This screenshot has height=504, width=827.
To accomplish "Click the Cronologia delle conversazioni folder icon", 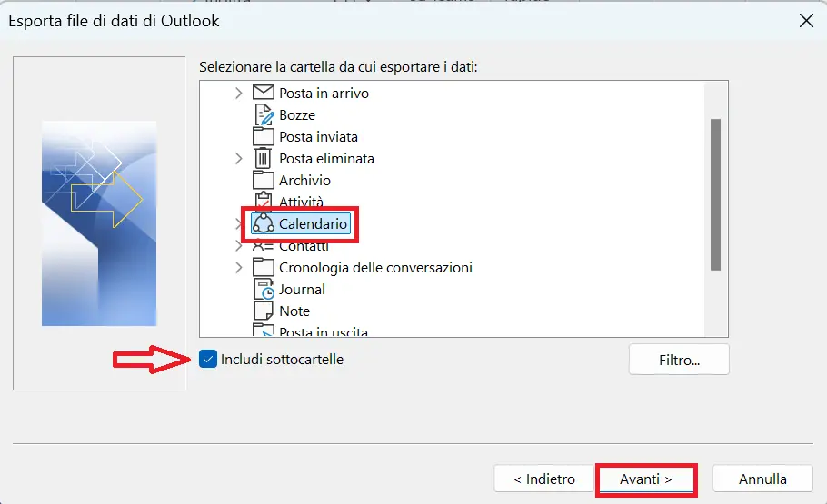I will pyautogui.click(x=264, y=267).
